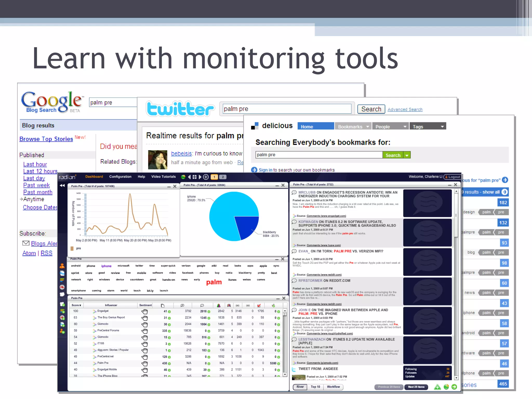Click the green right-arrow icon below river list
This screenshot has width=532, height=399.
(x=454, y=387)
